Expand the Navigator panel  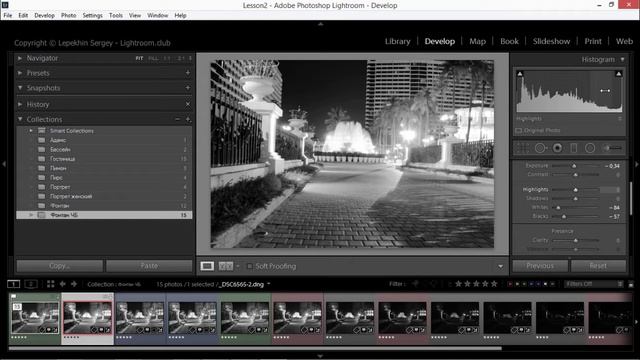[x=20, y=58]
